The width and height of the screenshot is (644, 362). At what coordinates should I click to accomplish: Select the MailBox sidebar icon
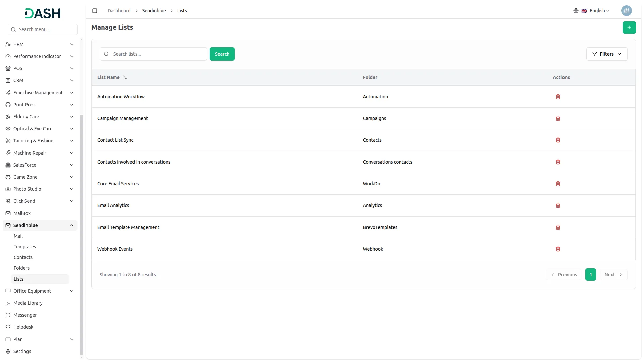8,213
